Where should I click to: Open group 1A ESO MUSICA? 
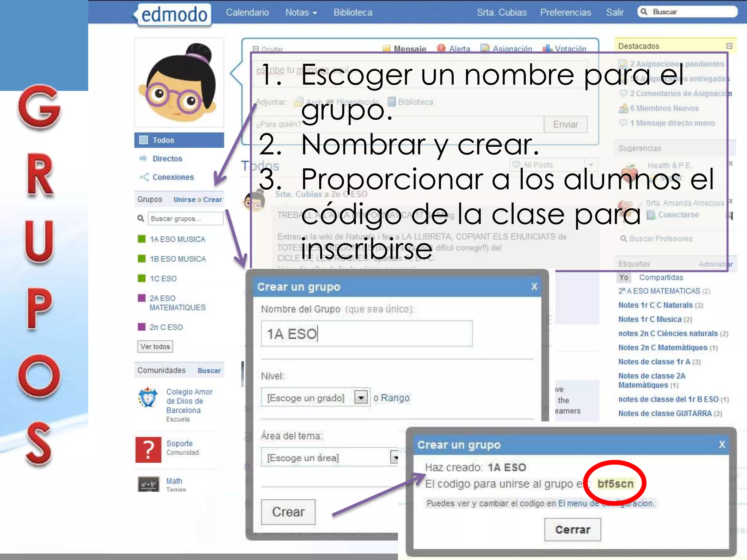(x=177, y=239)
